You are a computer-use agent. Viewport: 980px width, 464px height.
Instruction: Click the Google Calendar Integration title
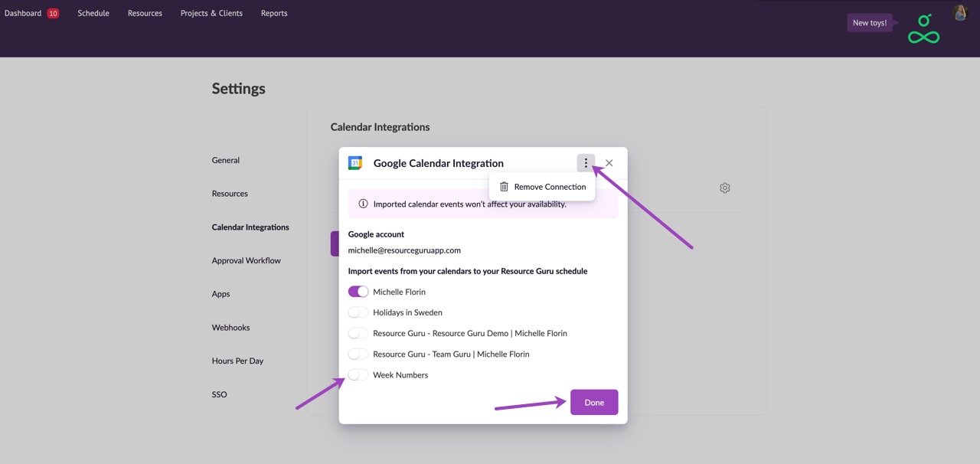tap(439, 163)
